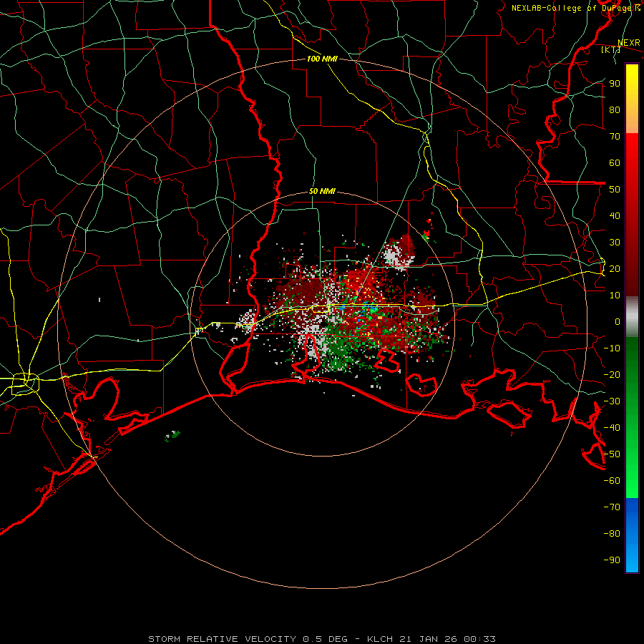Click the "20" value on the velocity scale

[615, 269]
